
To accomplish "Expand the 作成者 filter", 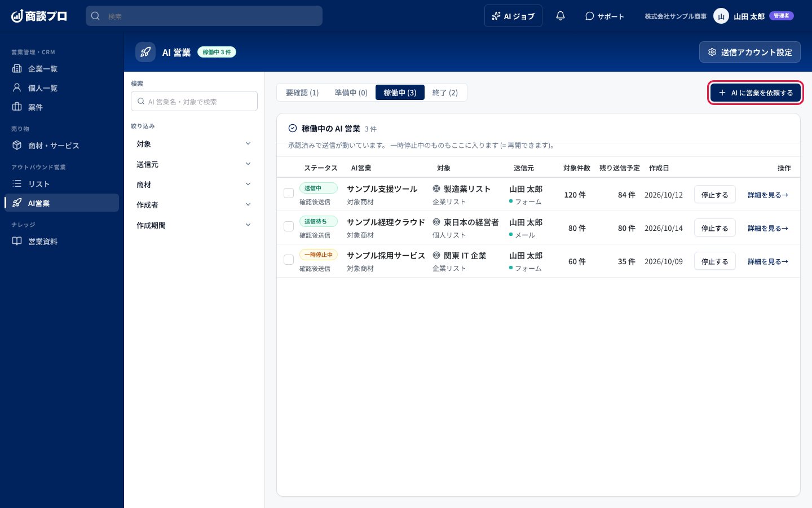I will (194, 205).
